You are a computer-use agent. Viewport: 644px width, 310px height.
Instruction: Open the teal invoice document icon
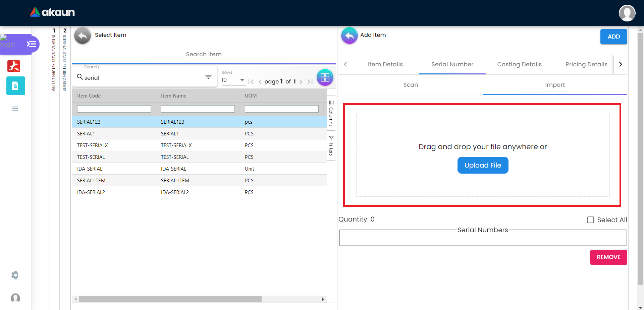[15, 86]
